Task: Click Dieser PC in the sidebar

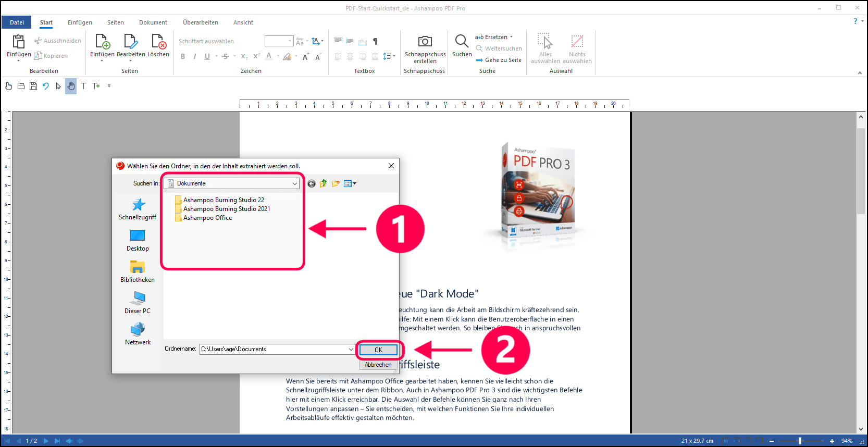Action: (x=138, y=303)
